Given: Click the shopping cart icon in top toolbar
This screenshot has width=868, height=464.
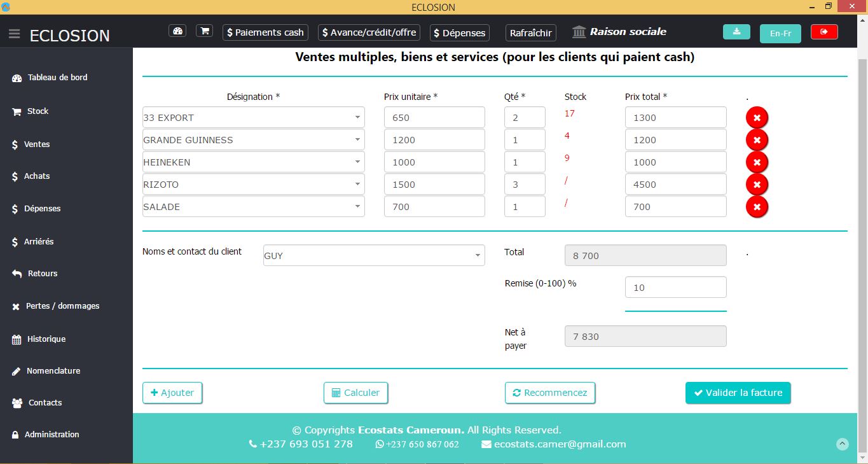Looking at the screenshot, I should (x=204, y=31).
